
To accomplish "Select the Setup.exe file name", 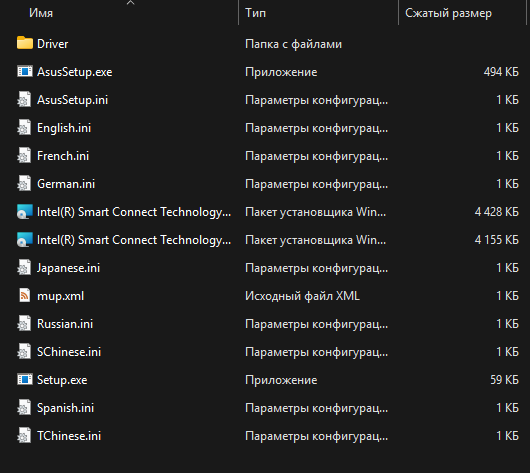I will point(62,380).
